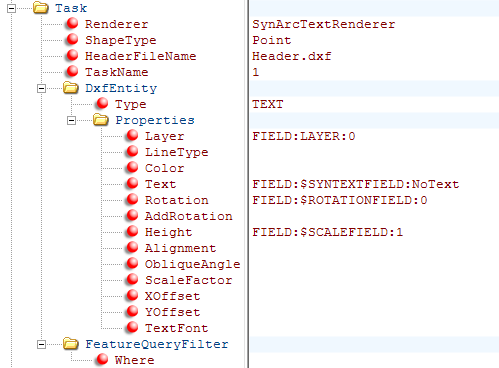Click the FIELD:$SCALEFIELD:1 value

tap(328, 232)
